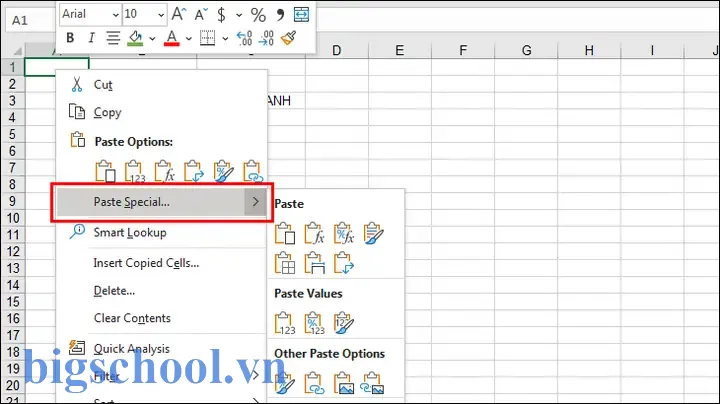Image resolution: width=720 pixels, height=404 pixels.
Task: Click the Paste as Picture icon
Action: [344, 383]
